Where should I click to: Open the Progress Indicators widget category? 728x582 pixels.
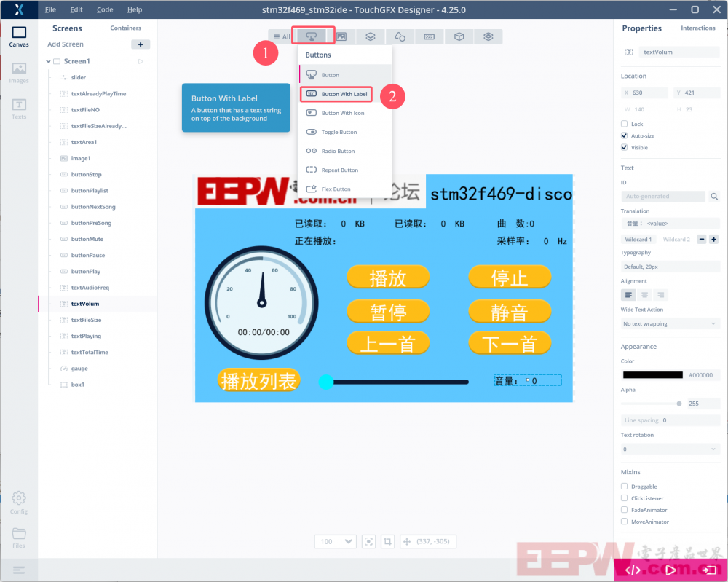click(430, 36)
